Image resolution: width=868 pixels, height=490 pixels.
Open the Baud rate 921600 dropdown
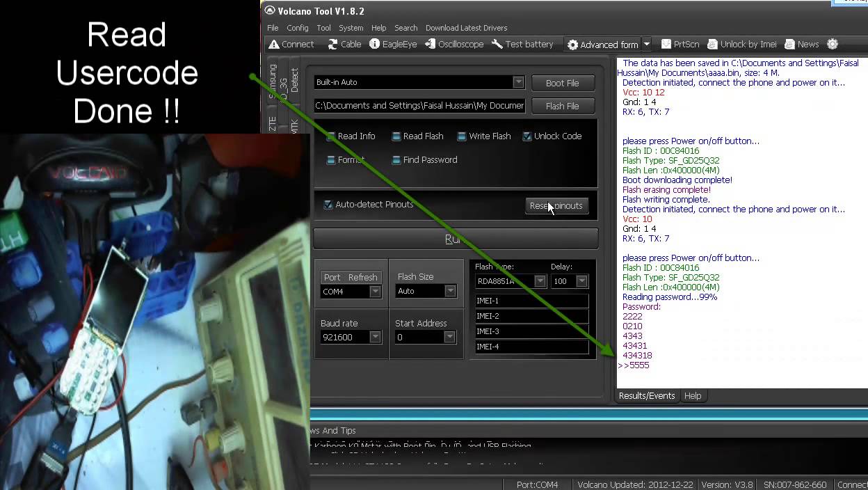[375, 338]
